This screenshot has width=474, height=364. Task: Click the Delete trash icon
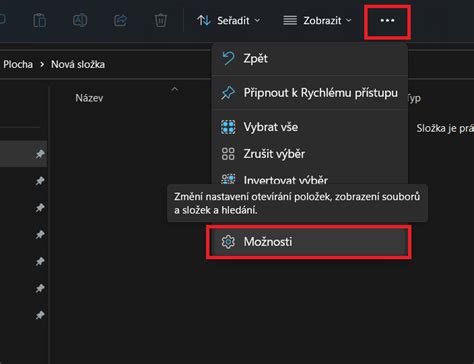tap(161, 20)
